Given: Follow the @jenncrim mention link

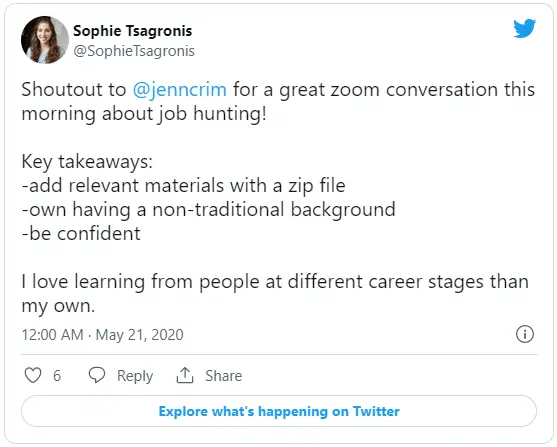Looking at the screenshot, I should (x=180, y=90).
